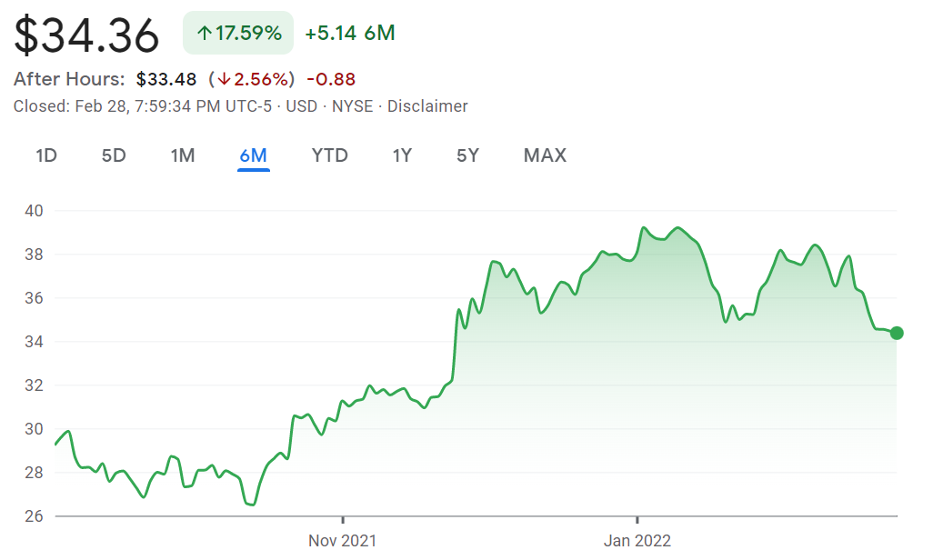This screenshot has height=560, width=933.
Task: Show the MAX price history
Action: click(545, 155)
